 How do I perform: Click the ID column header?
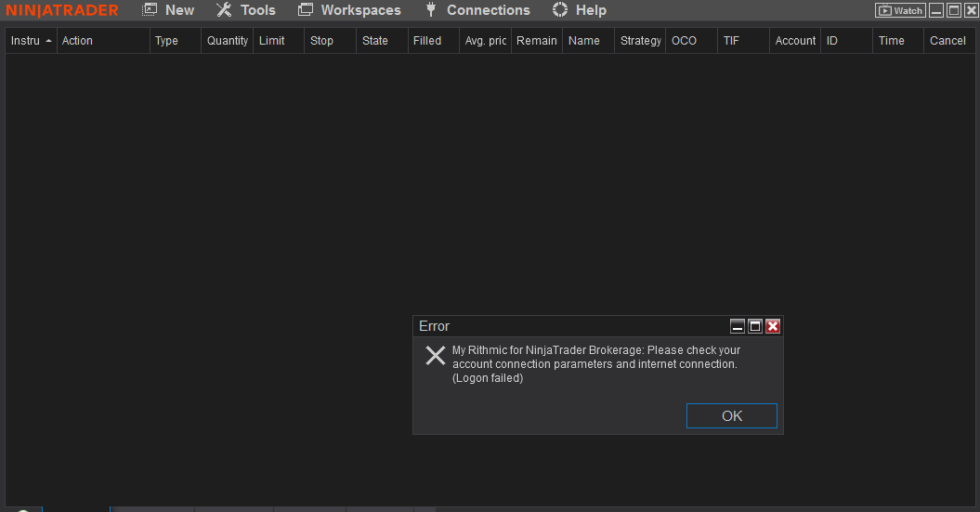pyautogui.click(x=846, y=41)
